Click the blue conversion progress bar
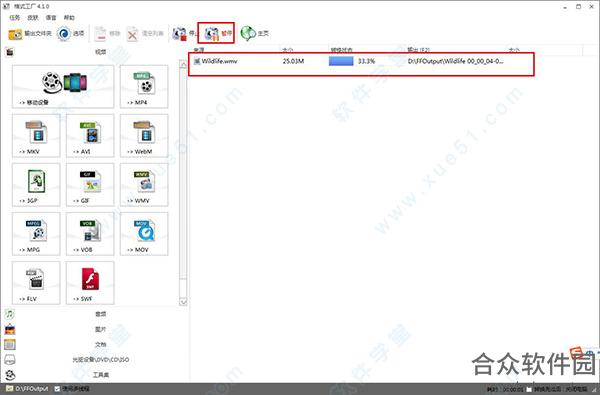This screenshot has height=395, width=600. point(341,61)
